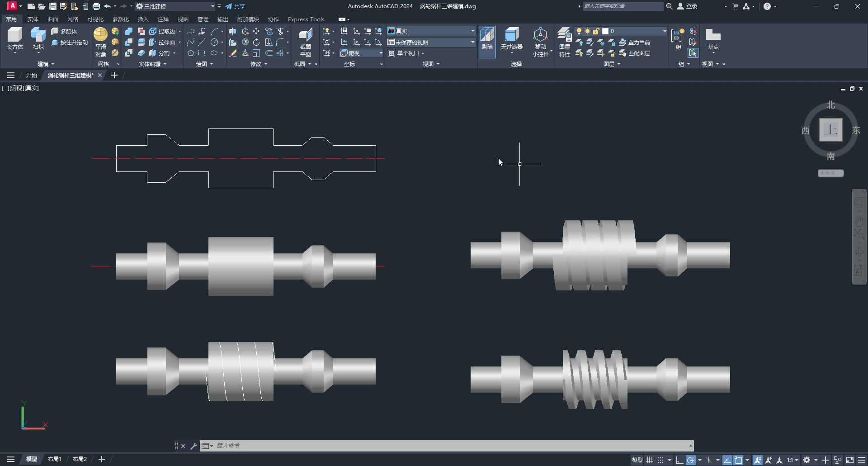
Task: Select the rectangle tool in 绘图 panel
Action: coord(202,53)
